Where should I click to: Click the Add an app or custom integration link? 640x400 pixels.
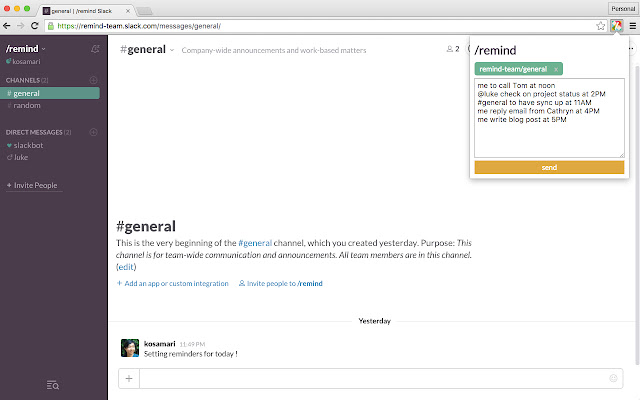click(x=172, y=284)
